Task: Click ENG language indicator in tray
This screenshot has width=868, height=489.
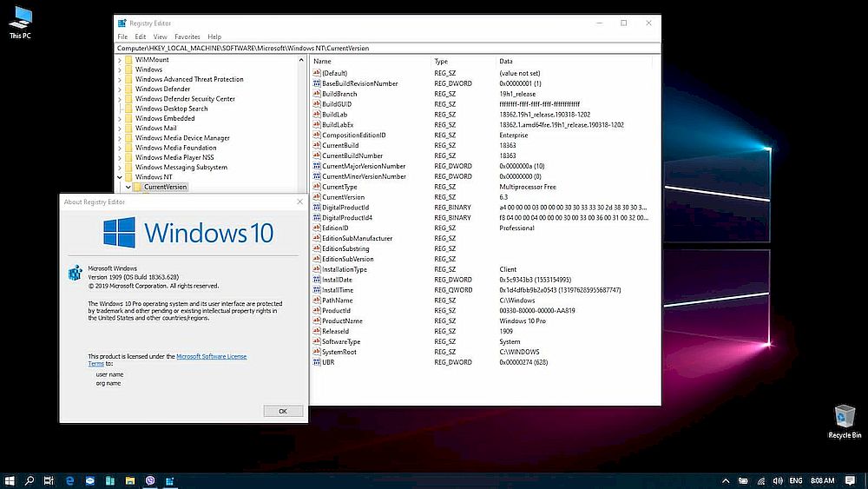Action: 795,480
